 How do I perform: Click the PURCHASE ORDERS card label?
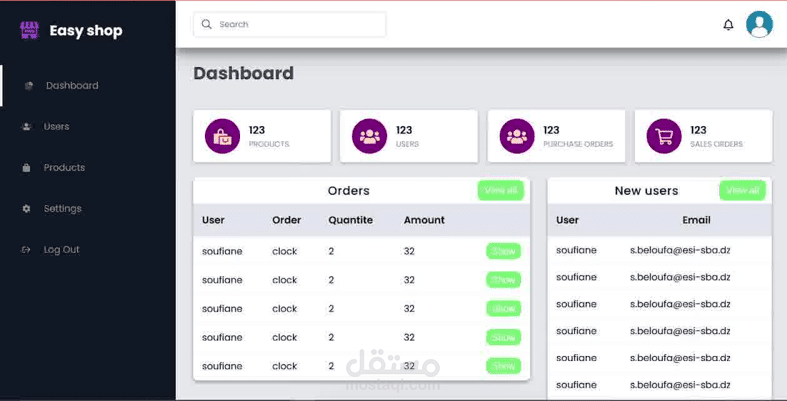pyautogui.click(x=578, y=144)
